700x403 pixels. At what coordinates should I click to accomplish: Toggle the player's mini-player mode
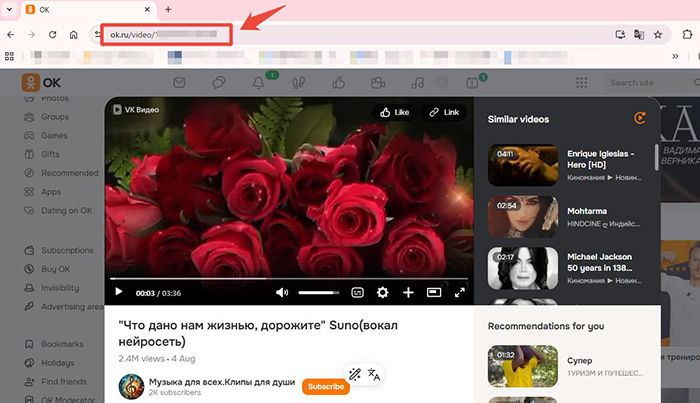434,293
